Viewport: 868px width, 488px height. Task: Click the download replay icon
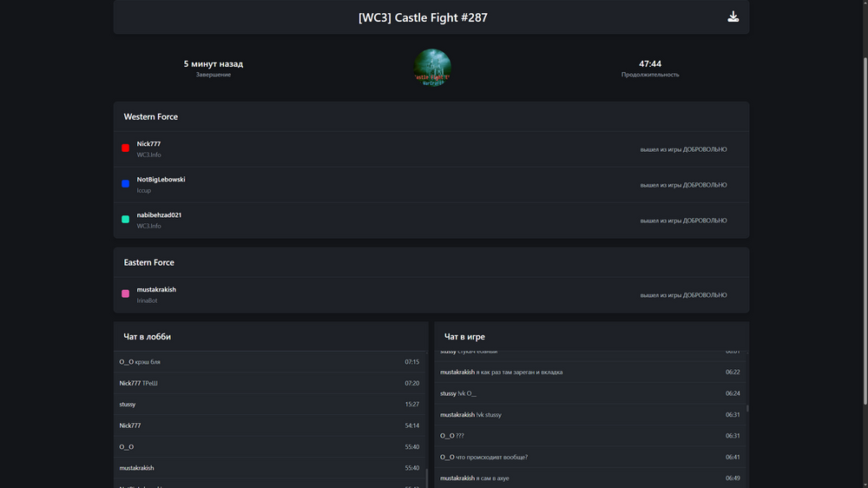(x=733, y=16)
